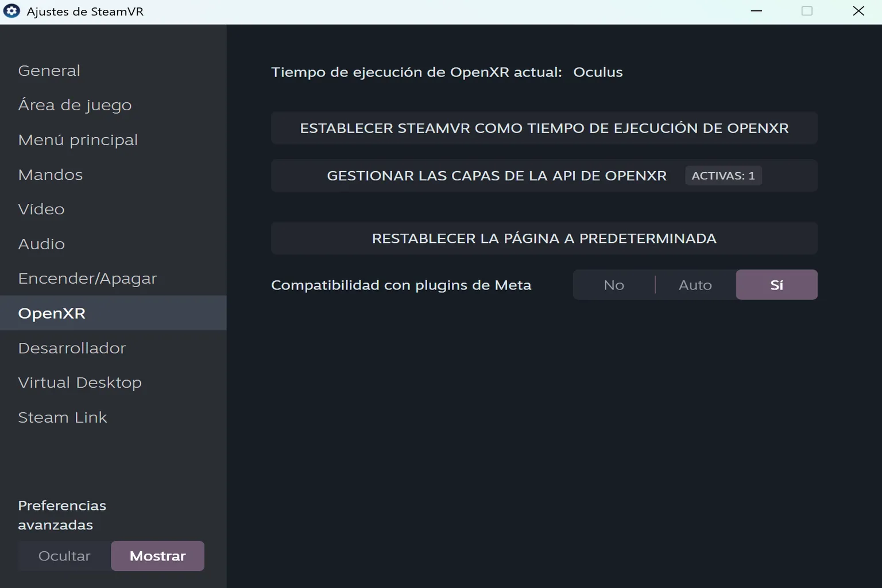Open the General settings tab

tap(113, 71)
